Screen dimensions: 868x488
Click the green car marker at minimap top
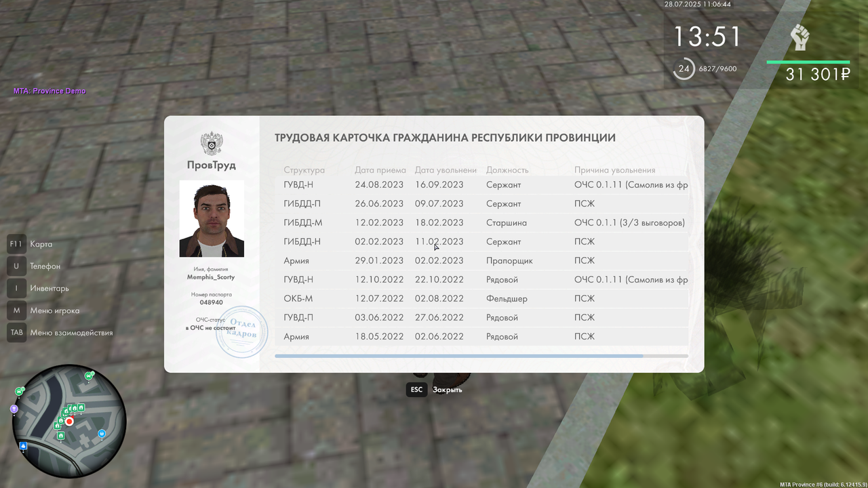(88, 375)
